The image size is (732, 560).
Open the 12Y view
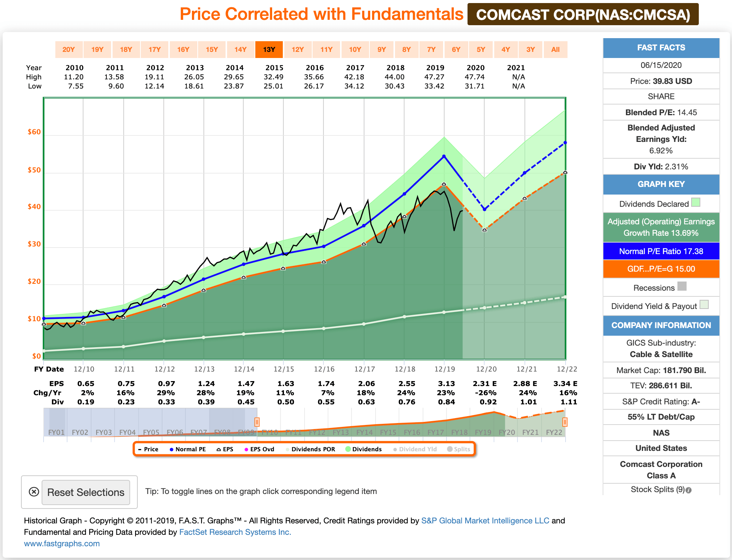298,49
